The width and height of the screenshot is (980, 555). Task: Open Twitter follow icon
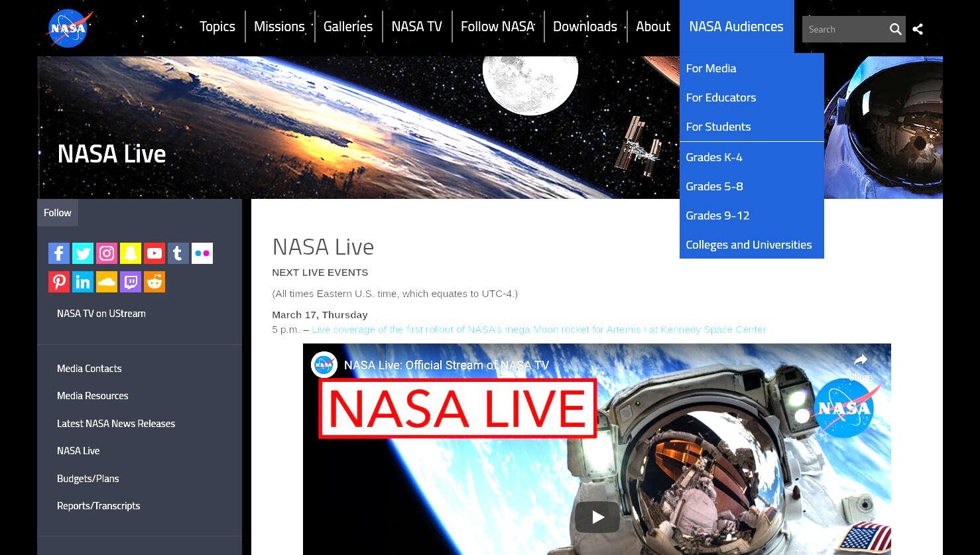[83, 253]
